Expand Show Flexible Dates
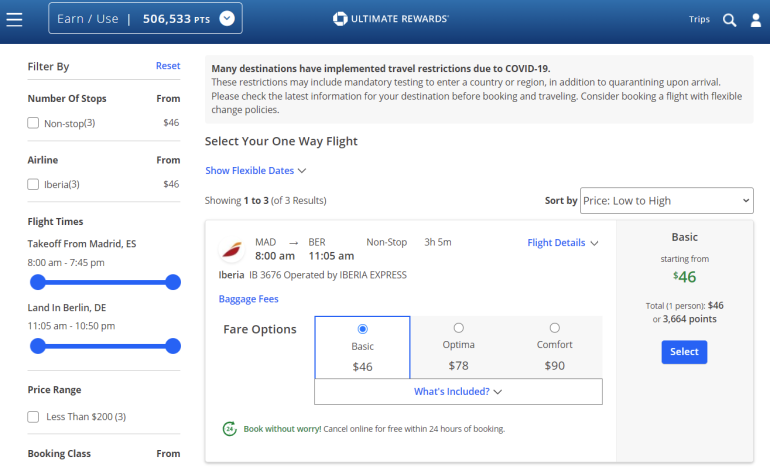770x467 pixels. [x=255, y=171]
